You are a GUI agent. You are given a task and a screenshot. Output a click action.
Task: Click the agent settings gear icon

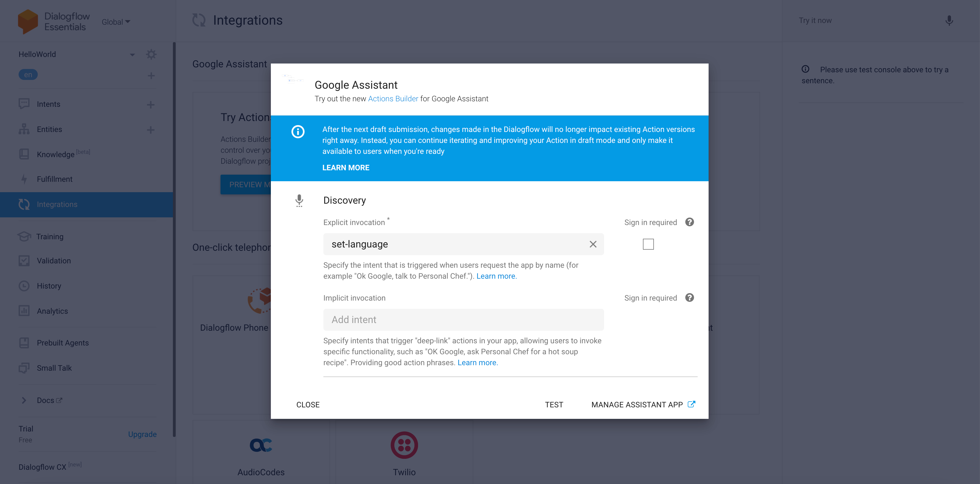pos(151,54)
